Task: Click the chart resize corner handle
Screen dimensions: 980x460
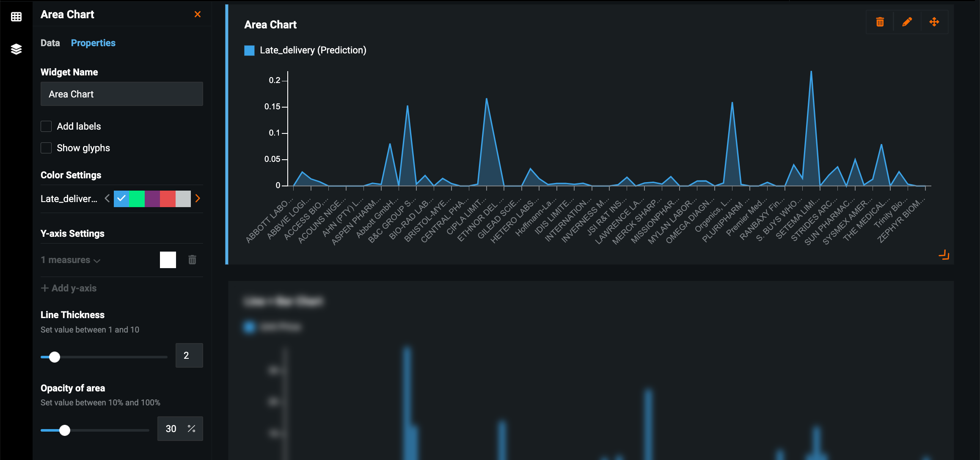Action: click(x=944, y=255)
